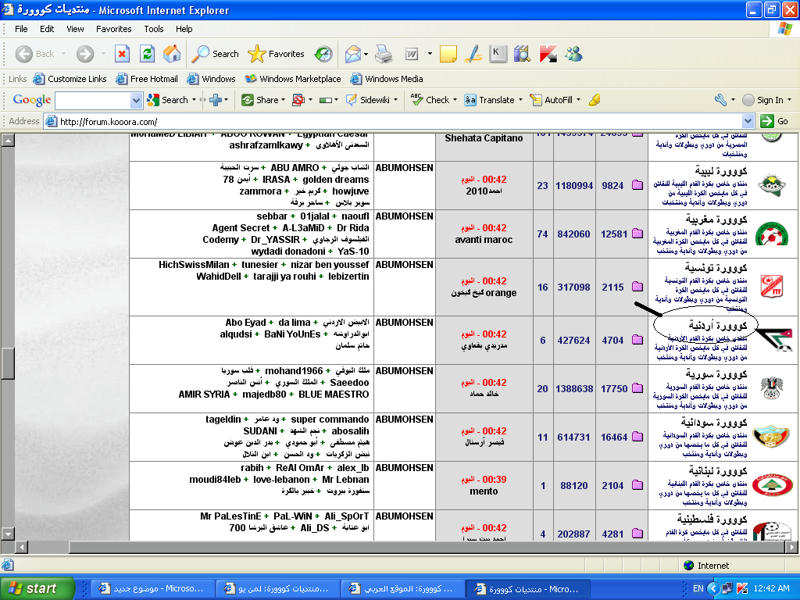This screenshot has height=600, width=800.
Task: Click the Stop loading button
Action: click(x=122, y=54)
